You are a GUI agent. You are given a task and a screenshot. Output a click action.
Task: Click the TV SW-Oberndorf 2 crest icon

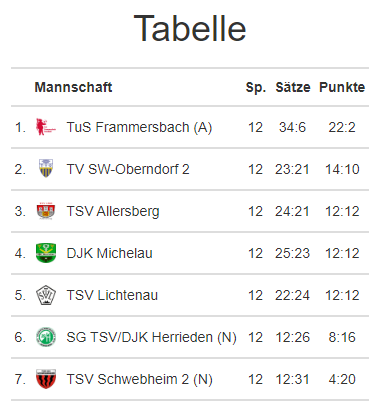click(x=46, y=168)
